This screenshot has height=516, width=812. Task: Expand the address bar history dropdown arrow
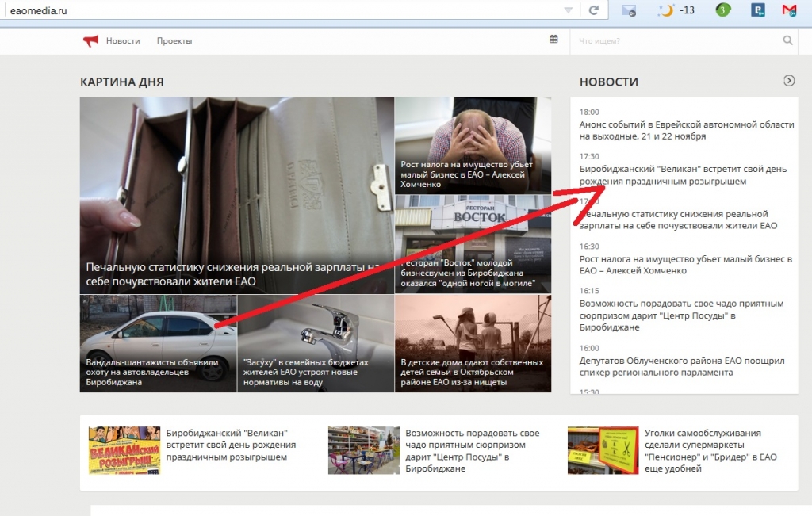pyautogui.click(x=569, y=10)
